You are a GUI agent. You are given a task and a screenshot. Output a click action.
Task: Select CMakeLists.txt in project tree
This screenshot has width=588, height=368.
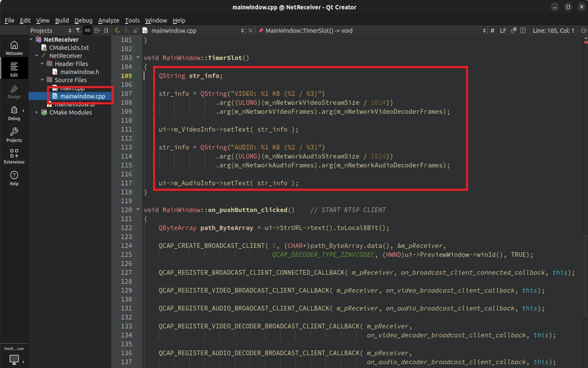[69, 48]
